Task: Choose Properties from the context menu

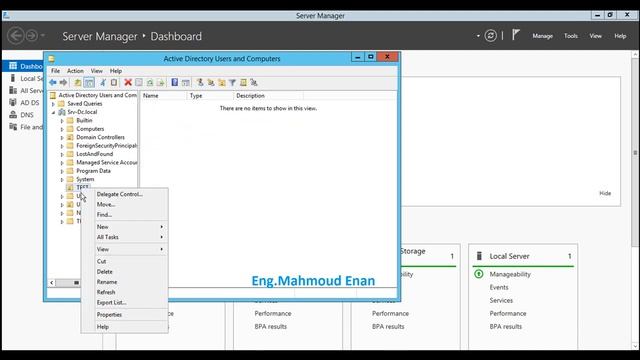Action: (x=130, y=315)
